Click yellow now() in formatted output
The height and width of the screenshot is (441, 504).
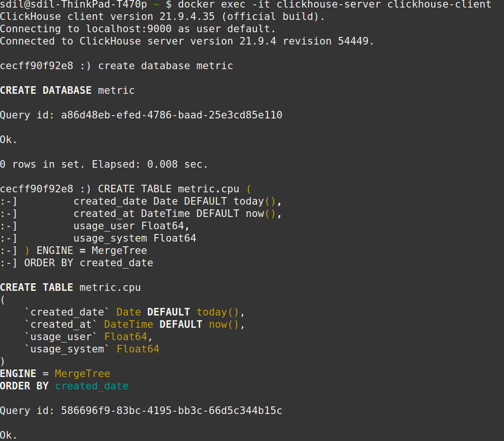pos(224,324)
